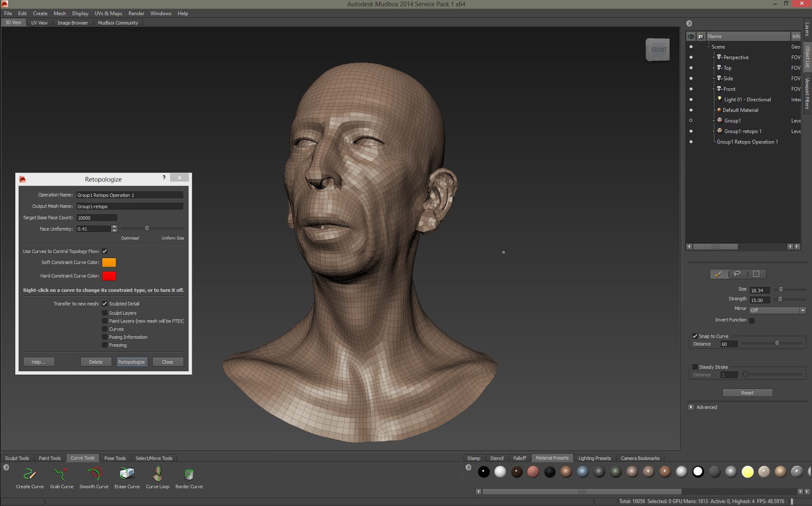812x506 pixels.
Task: Switch to the UV View tab
Action: point(39,22)
